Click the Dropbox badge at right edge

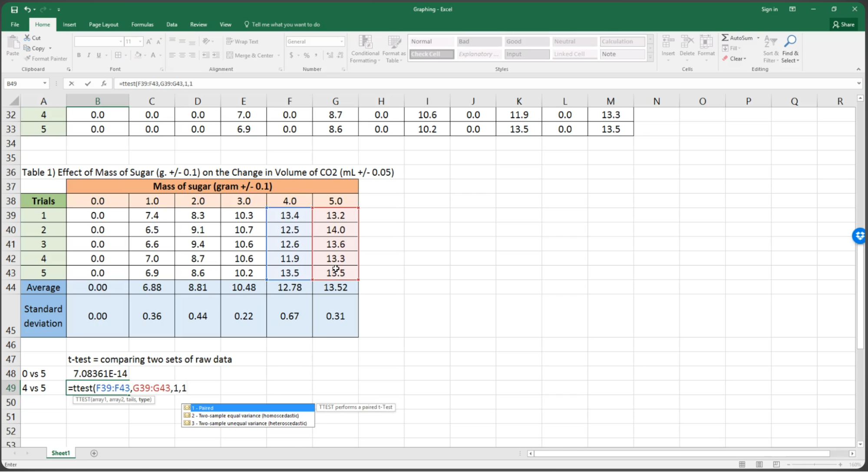coord(859,236)
